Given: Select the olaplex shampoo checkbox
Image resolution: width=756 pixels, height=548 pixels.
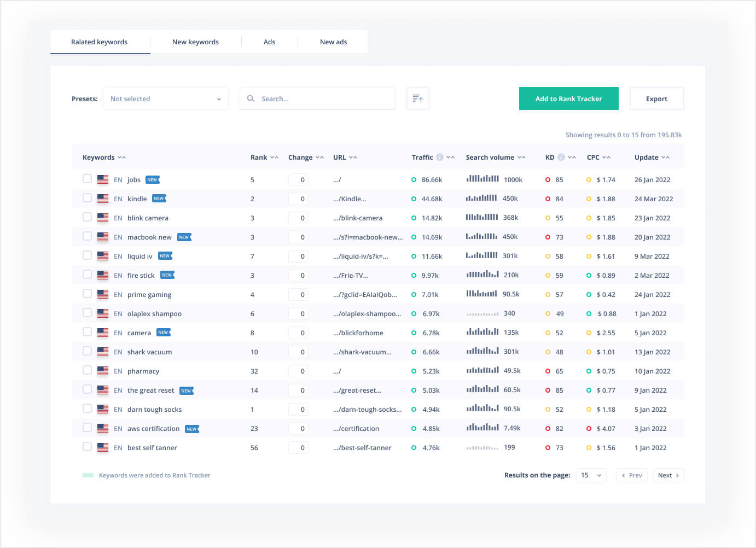Looking at the screenshot, I should coord(87,313).
